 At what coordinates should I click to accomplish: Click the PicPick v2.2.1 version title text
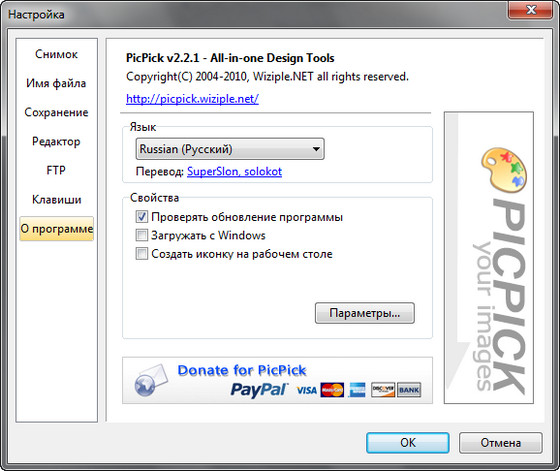(x=230, y=58)
